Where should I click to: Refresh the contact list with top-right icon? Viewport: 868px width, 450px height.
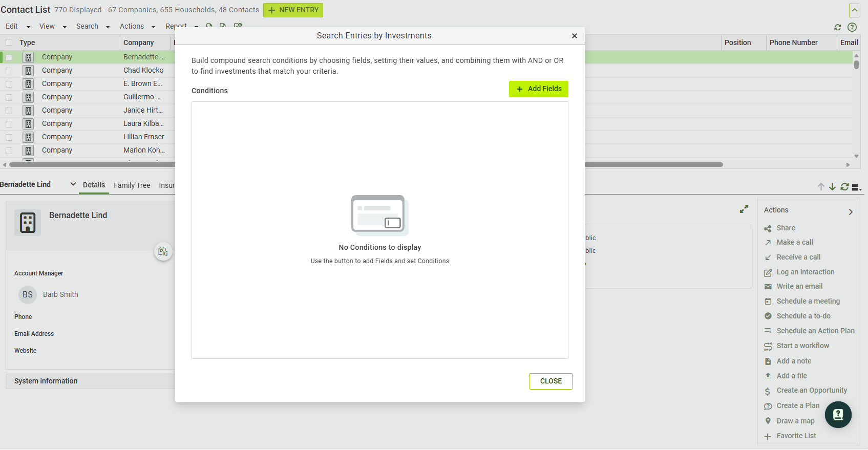pyautogui.click(x=838, y=27)
